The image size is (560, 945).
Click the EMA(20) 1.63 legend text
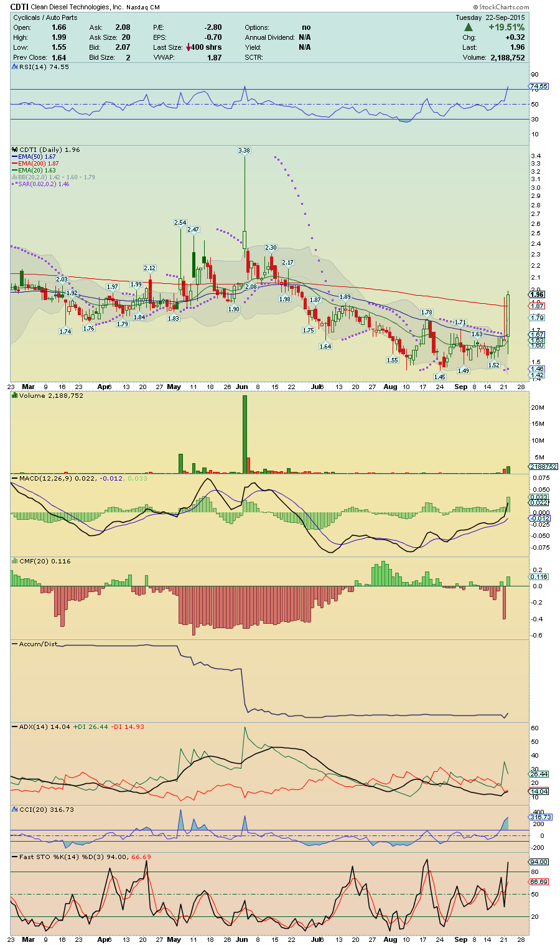[37, 171]
